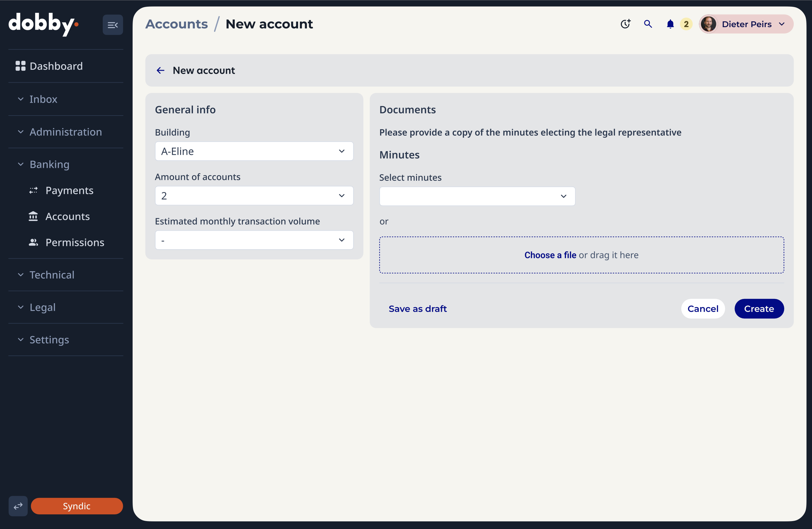Click Choose a file link
812x529 pixels.
550,255
